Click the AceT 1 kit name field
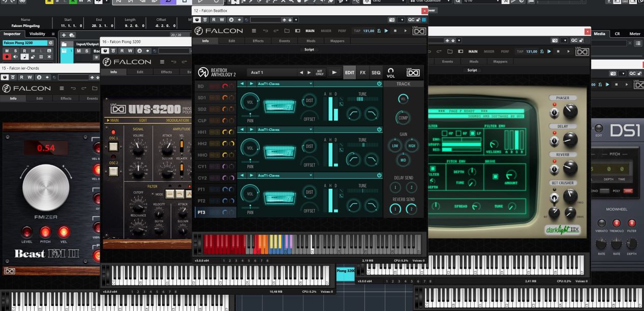The height and width of the screenshot is (311, 644). (x=271, y=72)
